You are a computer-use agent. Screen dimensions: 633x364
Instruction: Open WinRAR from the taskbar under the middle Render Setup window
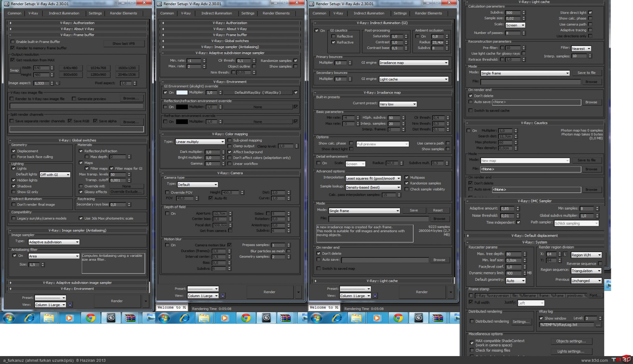coord(285,318)
